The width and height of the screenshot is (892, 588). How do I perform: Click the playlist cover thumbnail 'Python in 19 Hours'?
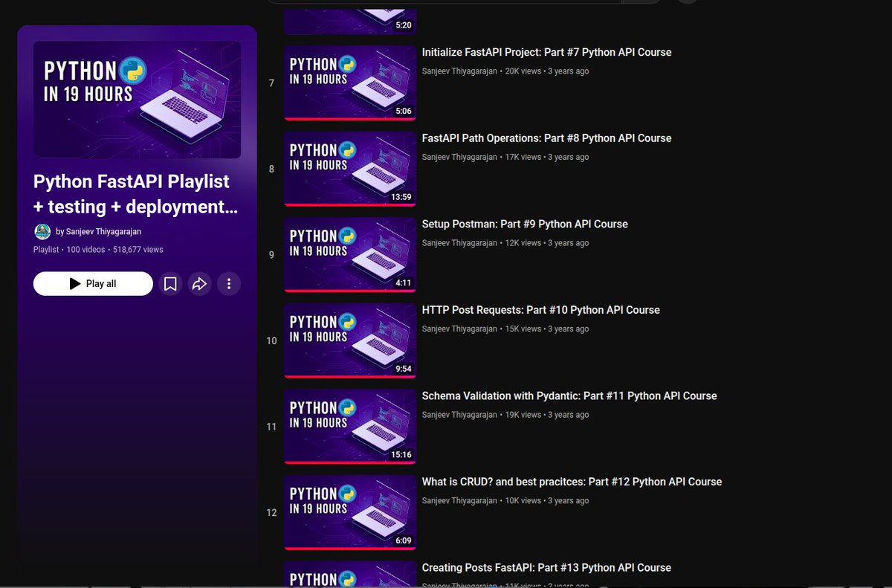click(137, 97)
